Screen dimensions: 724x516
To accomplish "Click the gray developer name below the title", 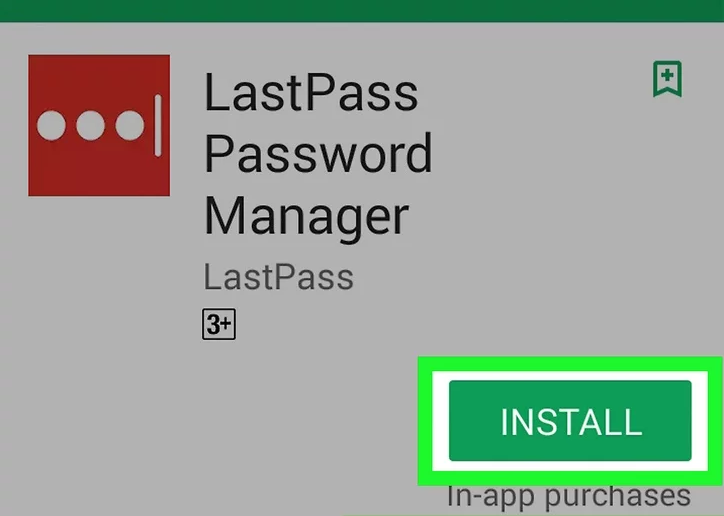I will tap(278, 277).
